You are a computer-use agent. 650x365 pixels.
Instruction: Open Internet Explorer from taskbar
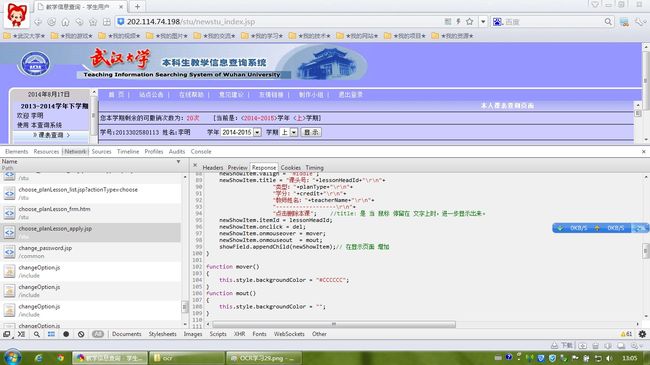click(39, 358)
